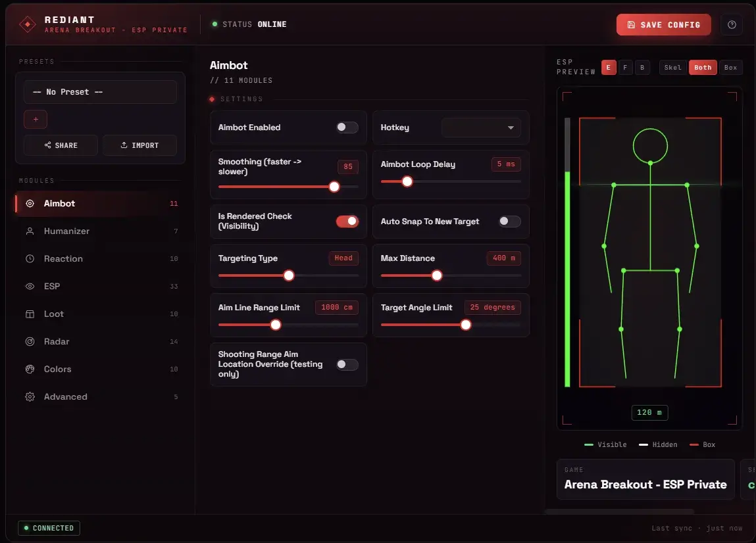This screenshot has height=543, width=756.
Task: Switch ESP preview to Skel
Action: (672, 68)
